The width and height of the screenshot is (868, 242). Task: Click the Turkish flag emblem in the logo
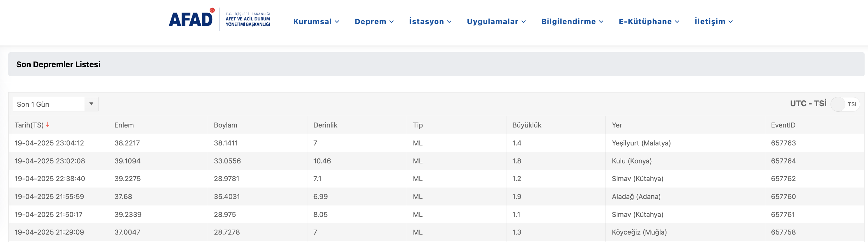point(212,11)
